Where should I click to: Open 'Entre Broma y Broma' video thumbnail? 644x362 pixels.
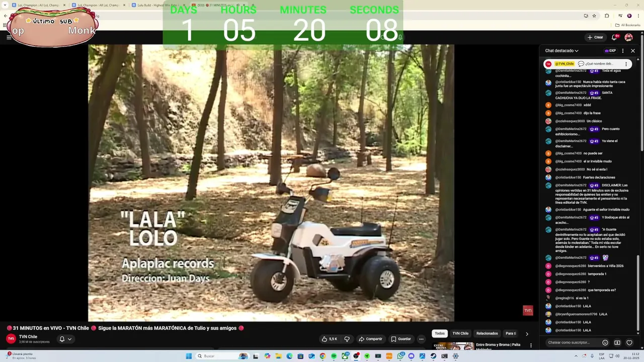coord(453,346)
